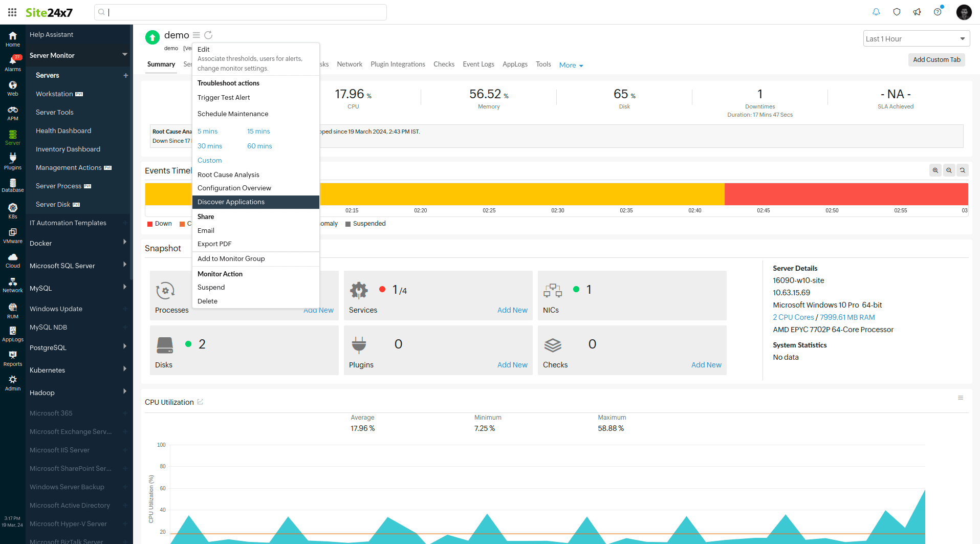
Task: Switch to the Event Logs tab
Action: tap(478, 64)
